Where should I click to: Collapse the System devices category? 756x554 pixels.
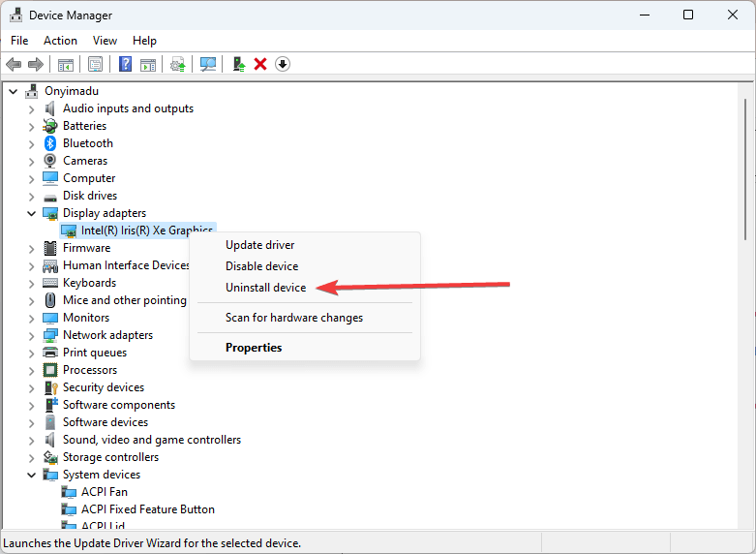31,475
